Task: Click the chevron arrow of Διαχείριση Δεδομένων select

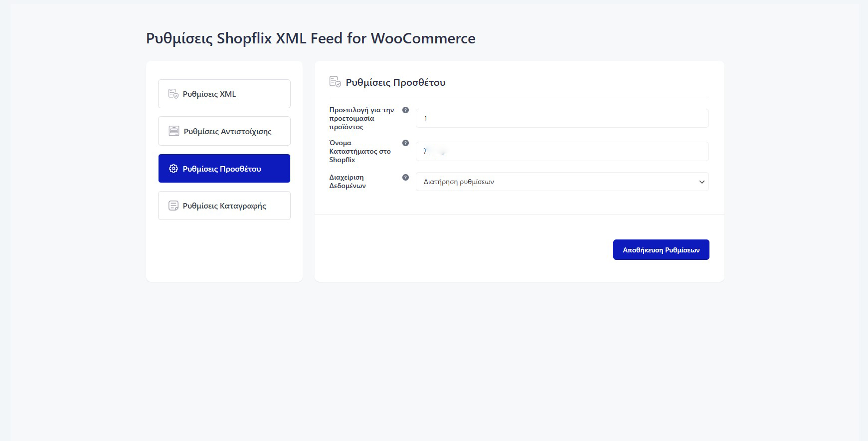Action: pos(701,182)
